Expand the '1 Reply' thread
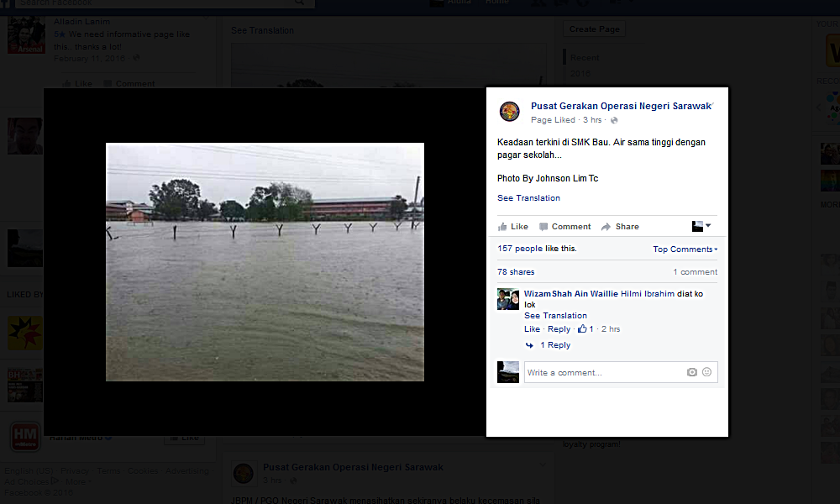840x504 pixels. [555, 345]
